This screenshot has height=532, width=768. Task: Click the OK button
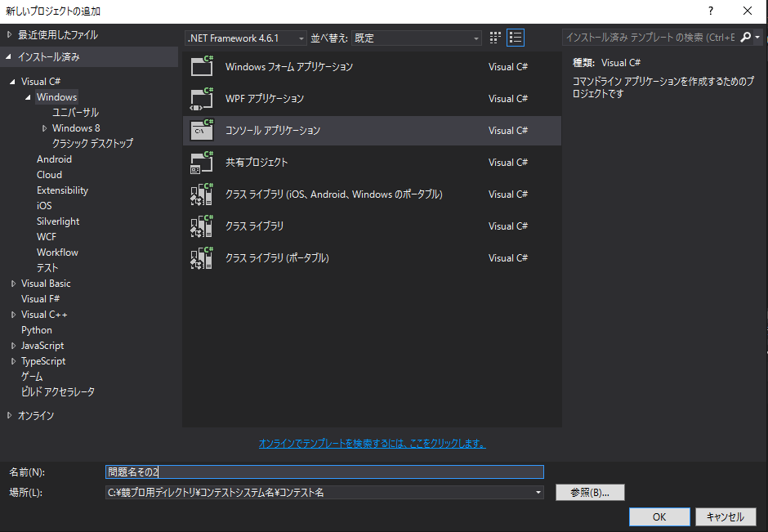(659, 516)
